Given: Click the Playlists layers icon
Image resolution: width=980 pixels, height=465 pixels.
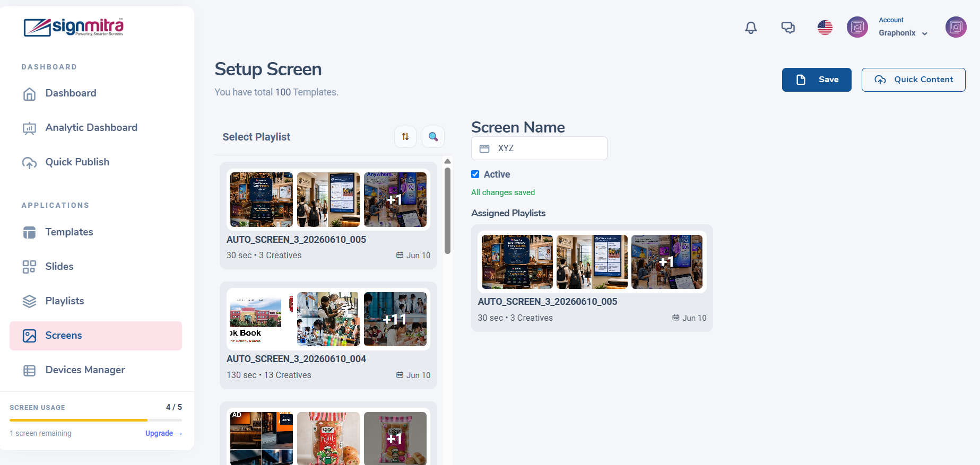Looking at the screenshot, I should click(30, 301).
